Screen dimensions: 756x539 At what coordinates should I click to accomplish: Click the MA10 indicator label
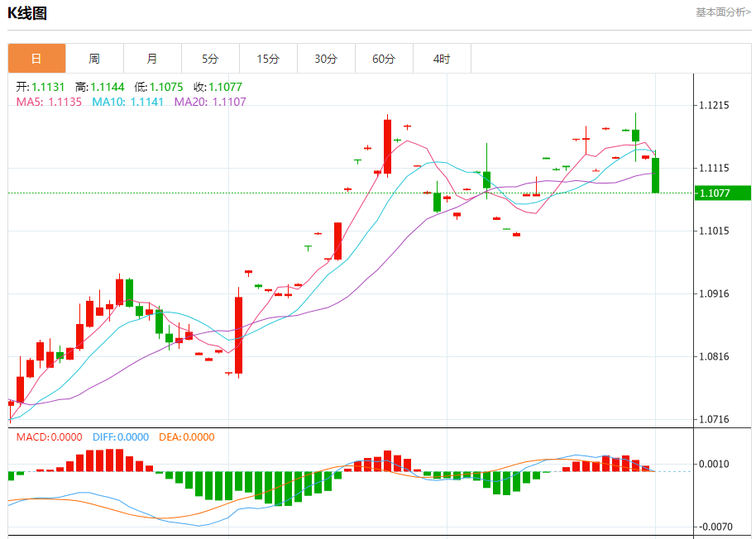127,102
